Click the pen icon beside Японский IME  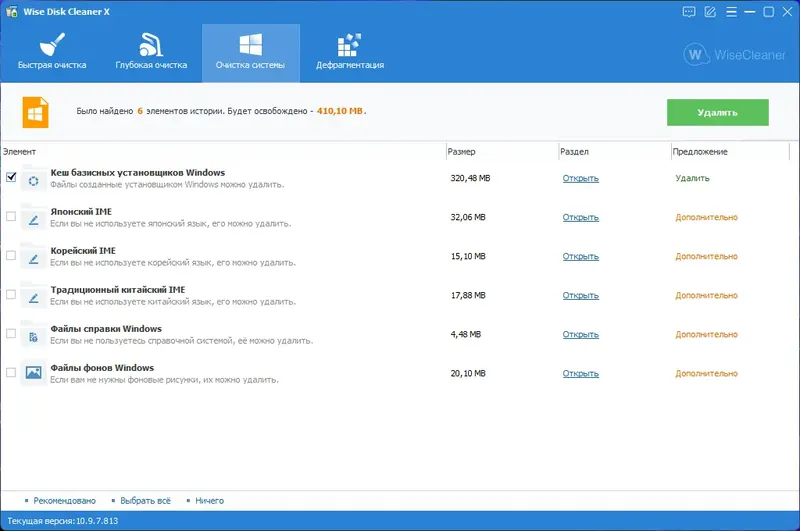click(33, 220)
